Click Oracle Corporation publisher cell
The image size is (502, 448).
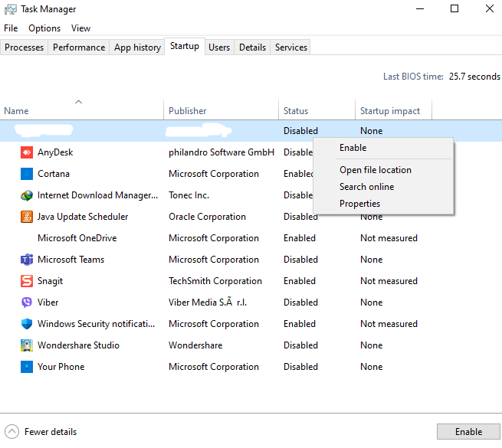(x=207, y=217)
